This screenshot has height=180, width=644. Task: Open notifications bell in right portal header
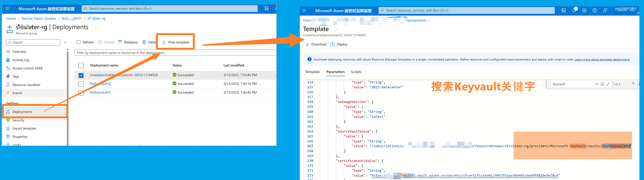click(574, 11)
